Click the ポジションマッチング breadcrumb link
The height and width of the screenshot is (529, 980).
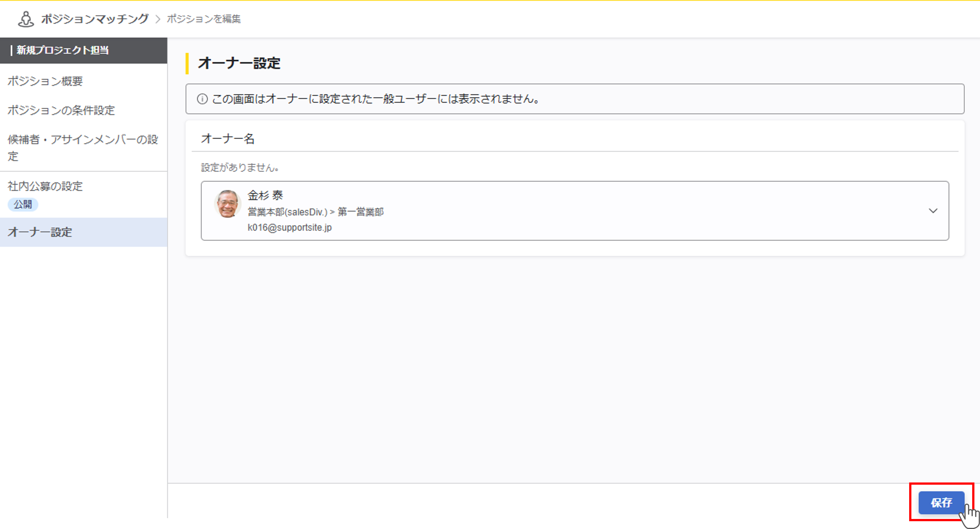[95, 19]
